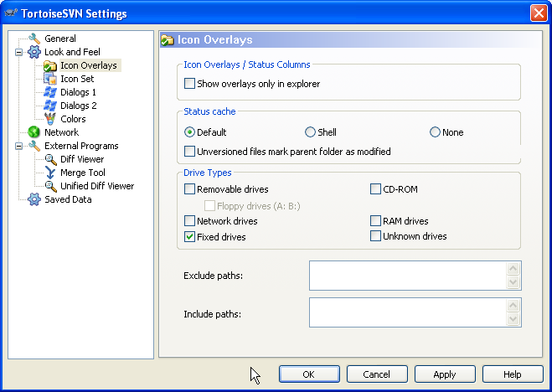Click the Diff Viewer magnifier icon
Screen dimensions: 552x392
coord(50,159)
